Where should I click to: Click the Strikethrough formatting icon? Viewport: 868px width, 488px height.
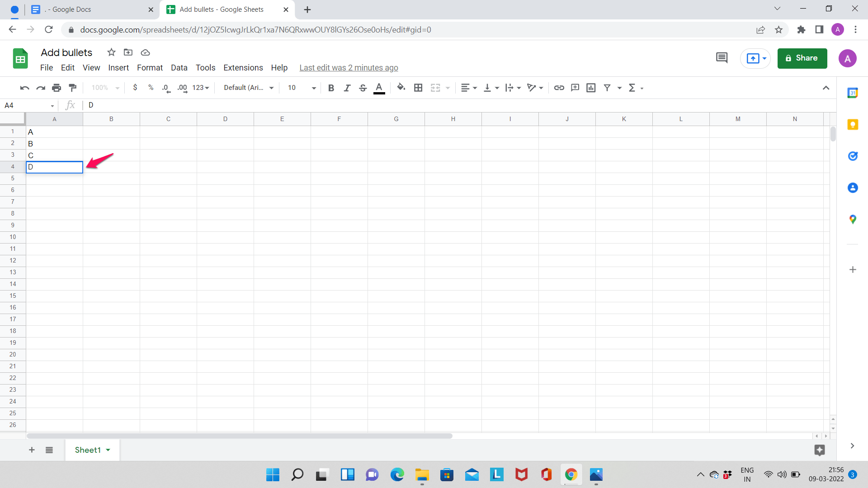point(363,88)
